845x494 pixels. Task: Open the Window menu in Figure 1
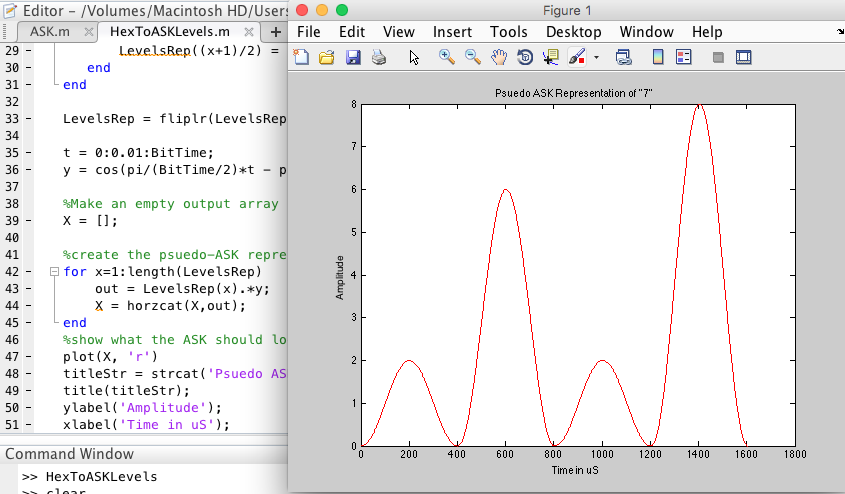(x=646, y=32)
